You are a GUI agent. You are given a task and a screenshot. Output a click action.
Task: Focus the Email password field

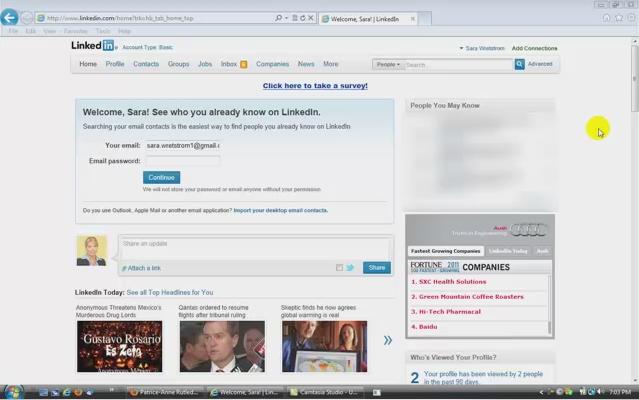(183, 161)
